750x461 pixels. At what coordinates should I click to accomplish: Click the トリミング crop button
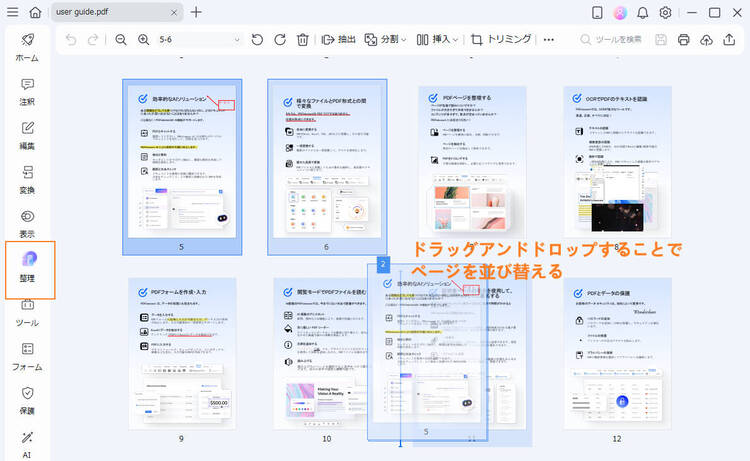pyautogui.click(x=501, y=40)
